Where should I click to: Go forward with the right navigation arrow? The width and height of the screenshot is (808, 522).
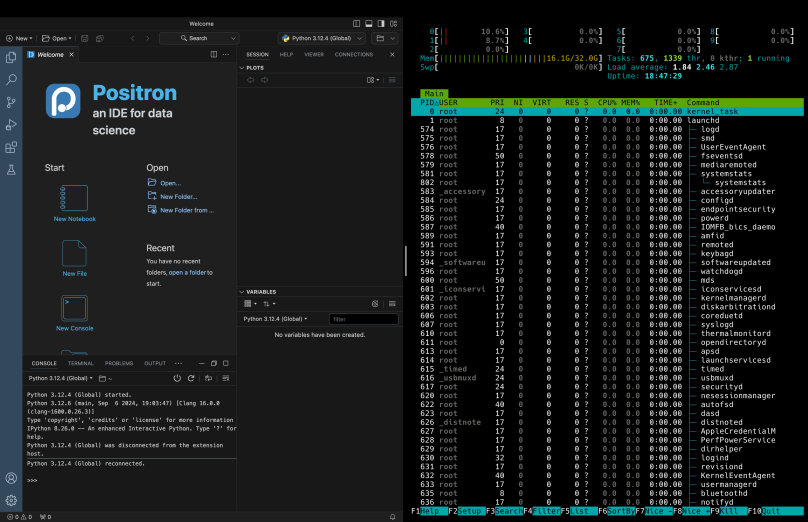[x=148, y=38]
